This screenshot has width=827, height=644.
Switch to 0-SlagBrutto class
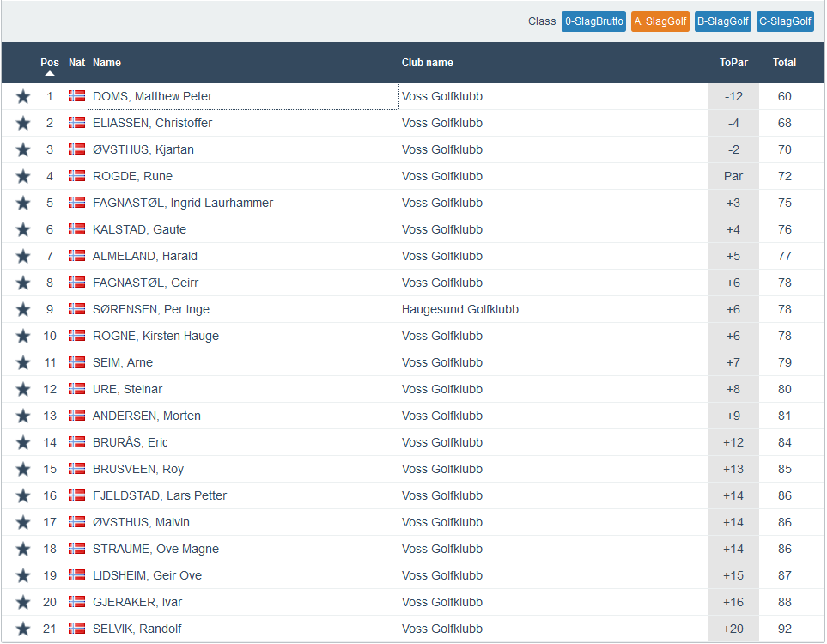click(593, 21)
